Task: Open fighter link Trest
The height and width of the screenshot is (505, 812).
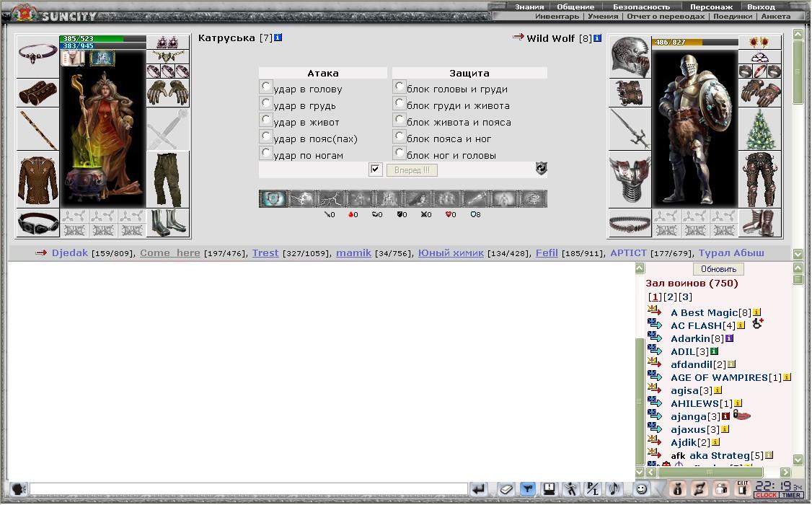Action: pos(265,252)
